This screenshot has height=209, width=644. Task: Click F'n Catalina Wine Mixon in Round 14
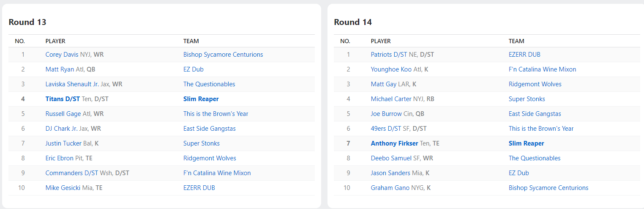(542, 69)
